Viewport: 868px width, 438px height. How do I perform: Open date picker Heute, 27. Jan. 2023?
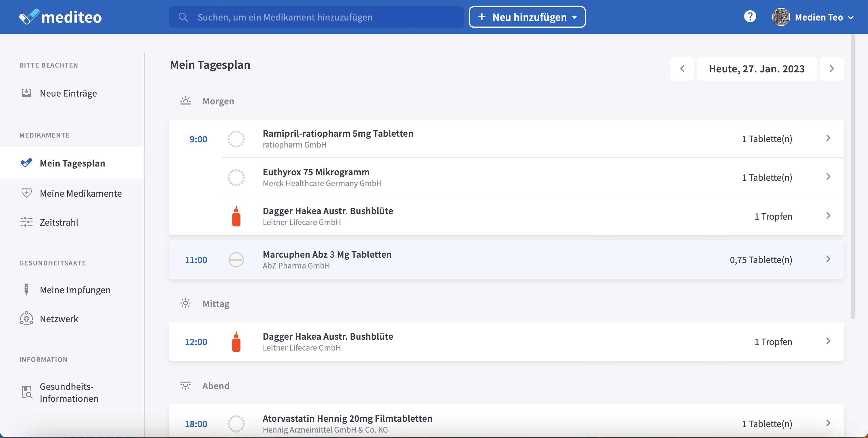[x=757, y=69]
